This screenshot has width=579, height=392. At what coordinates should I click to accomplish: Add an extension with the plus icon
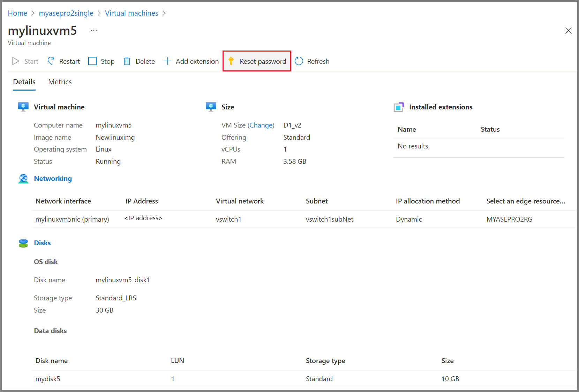(168, 61)
